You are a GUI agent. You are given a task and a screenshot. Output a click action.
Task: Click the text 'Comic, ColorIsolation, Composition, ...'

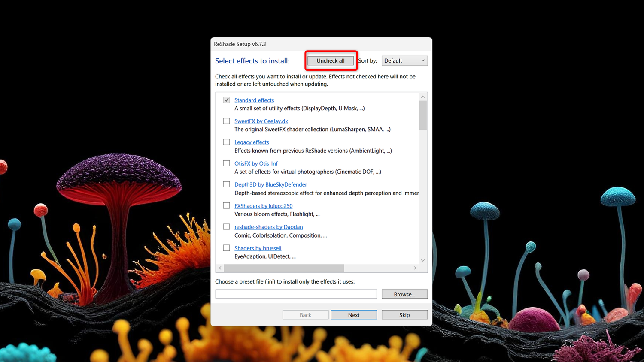(280, 235)
